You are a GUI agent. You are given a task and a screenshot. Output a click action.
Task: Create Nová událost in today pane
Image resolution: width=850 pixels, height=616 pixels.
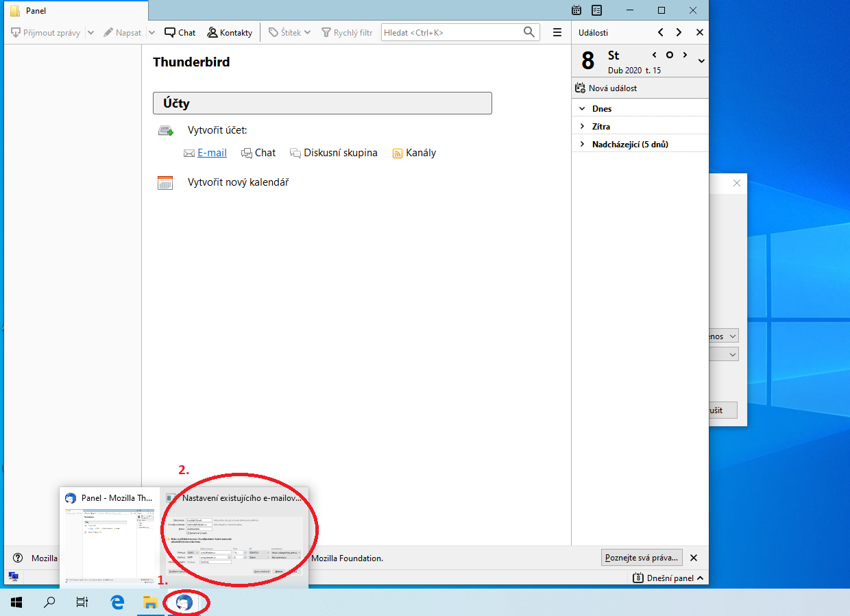coord(607,88)
